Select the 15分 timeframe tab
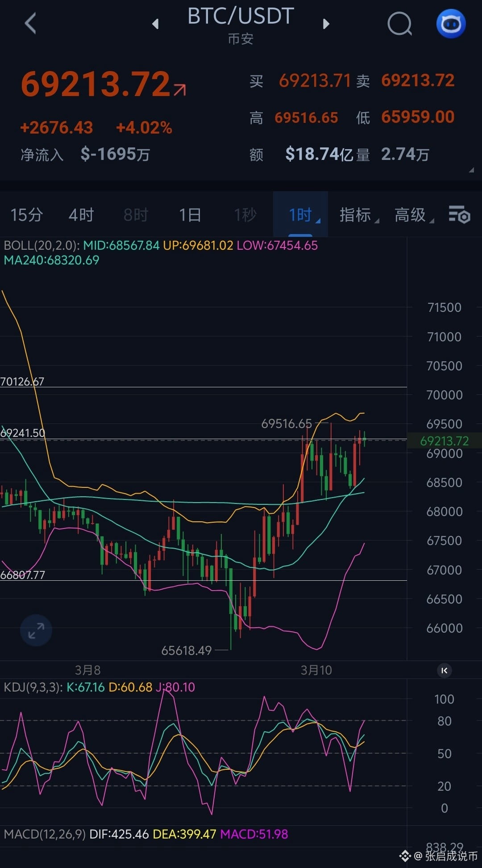Image resolution: width=482 pixels, height=868 pixels. [26, 215]
